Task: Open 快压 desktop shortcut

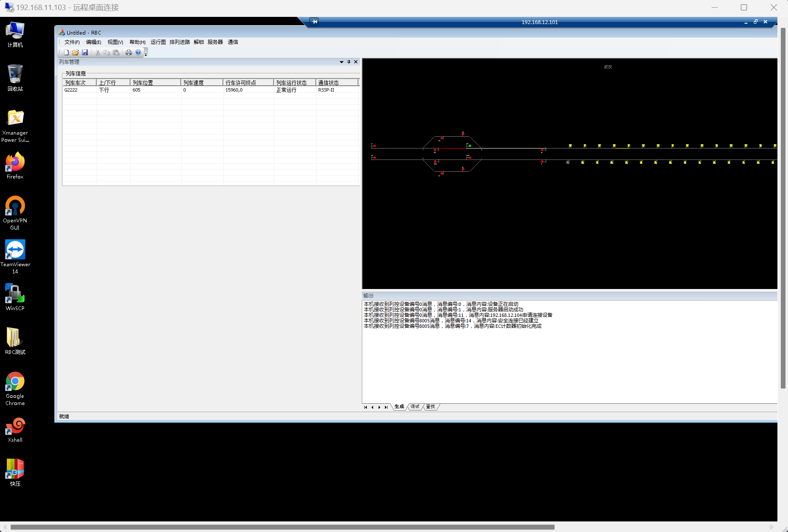Action: 15,473
